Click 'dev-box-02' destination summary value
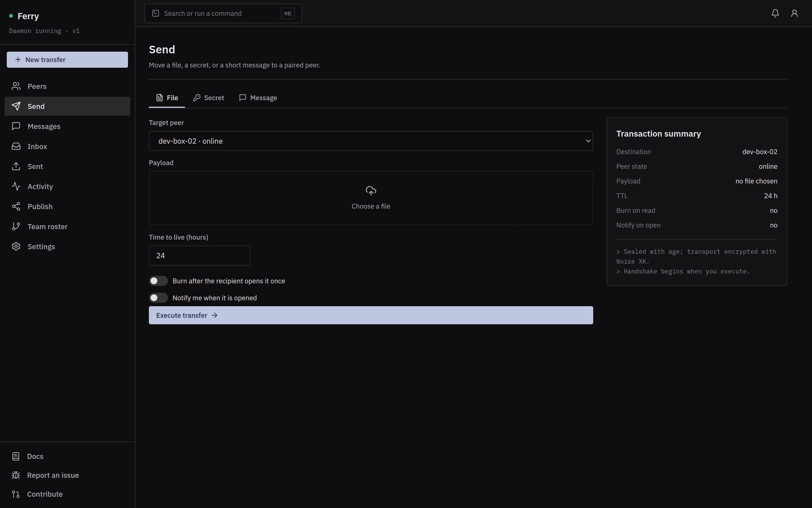 click(x=760, y=152)
